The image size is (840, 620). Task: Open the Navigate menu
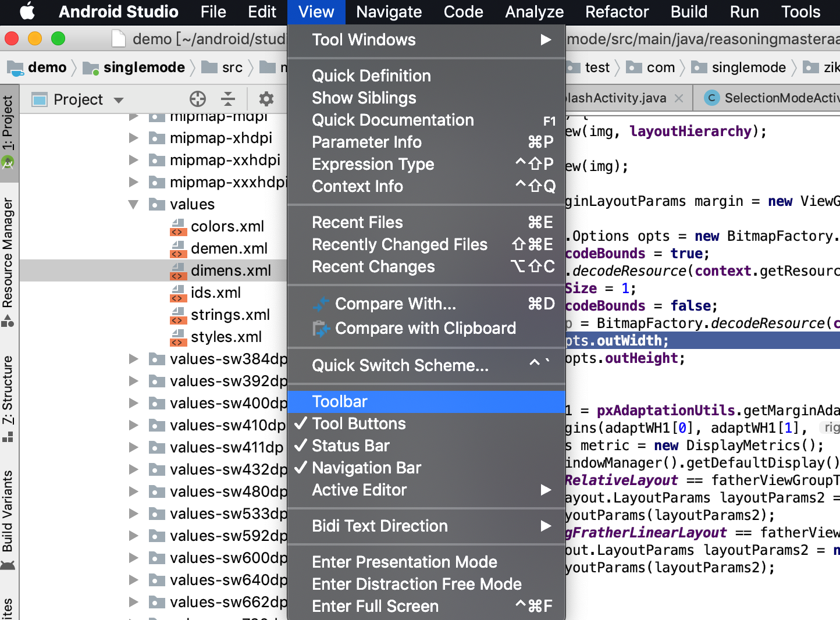point(389,12)
